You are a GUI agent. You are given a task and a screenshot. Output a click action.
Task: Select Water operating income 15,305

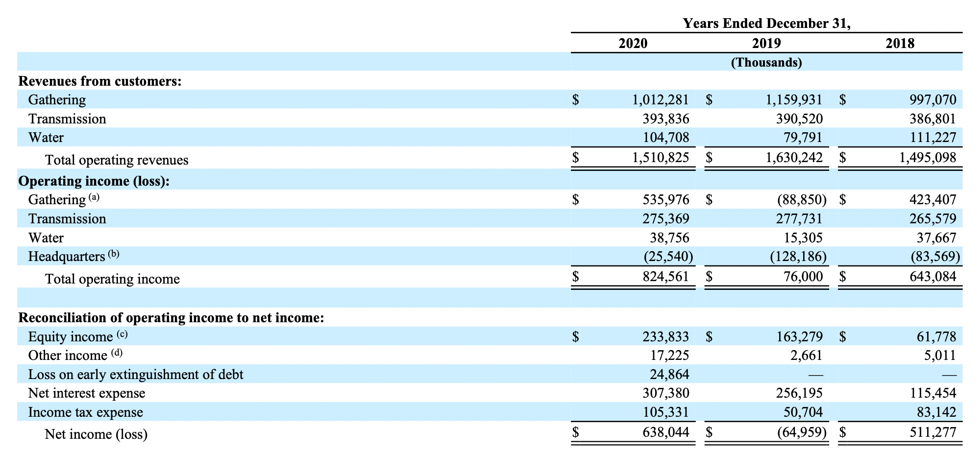pyautogui.click(x=803, y=238)
